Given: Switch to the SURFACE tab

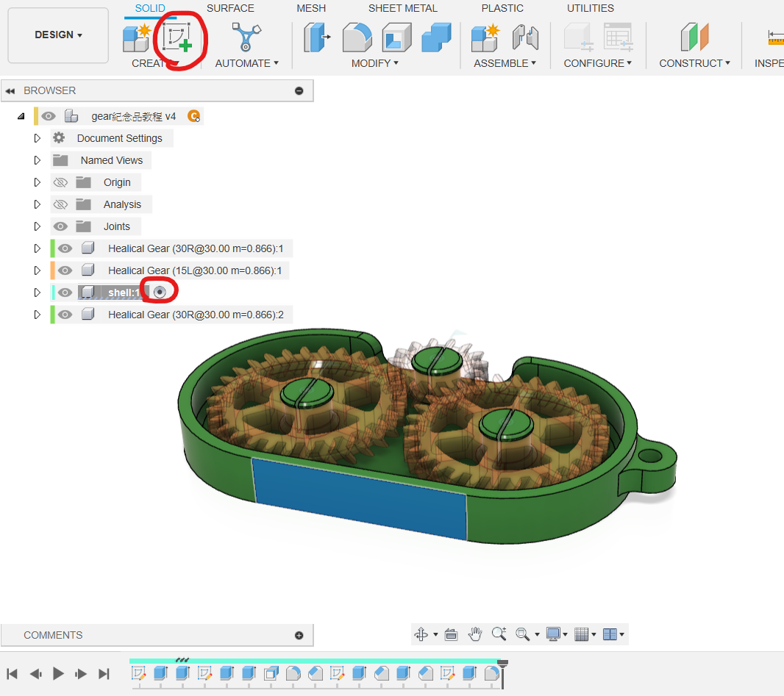Looking at the screenshot, I should click(x=230, y=8).
